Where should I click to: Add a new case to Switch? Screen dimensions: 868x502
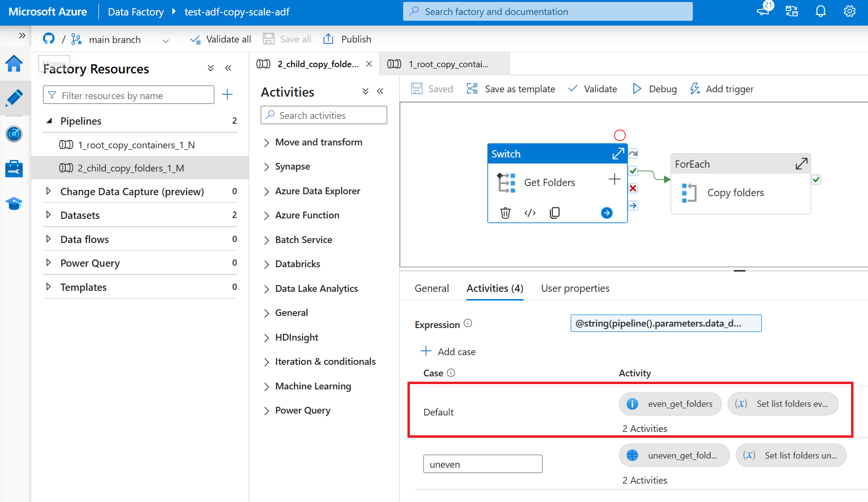[448, 352]
